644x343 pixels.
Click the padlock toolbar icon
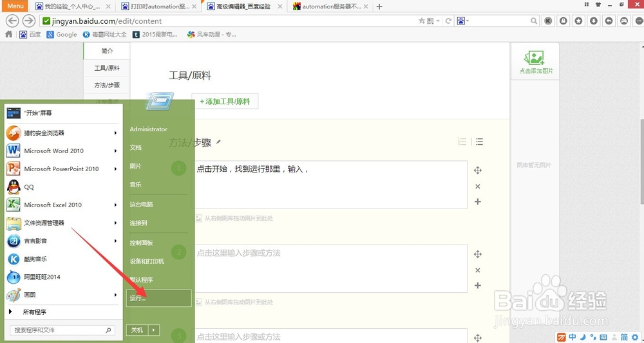(563, 21)
